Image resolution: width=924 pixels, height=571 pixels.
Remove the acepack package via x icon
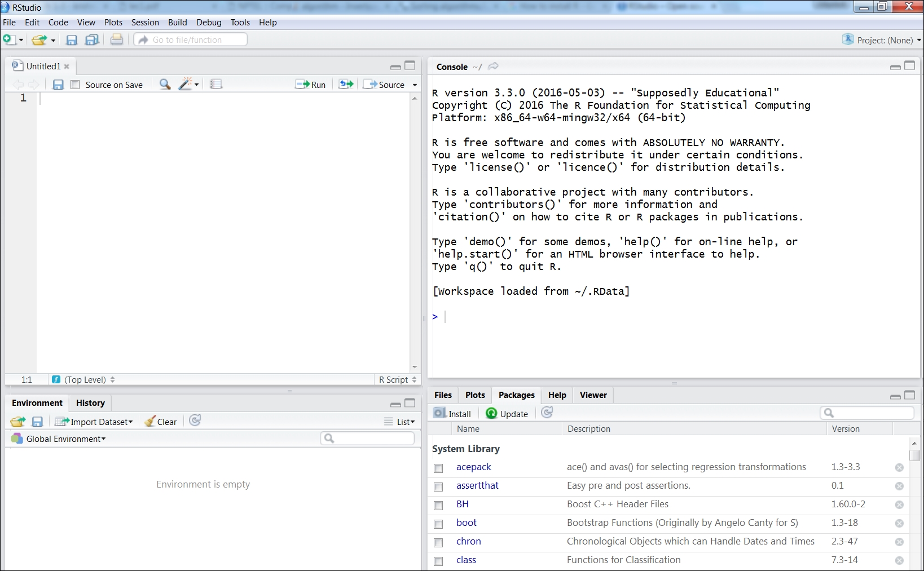[x=899, y=467]
